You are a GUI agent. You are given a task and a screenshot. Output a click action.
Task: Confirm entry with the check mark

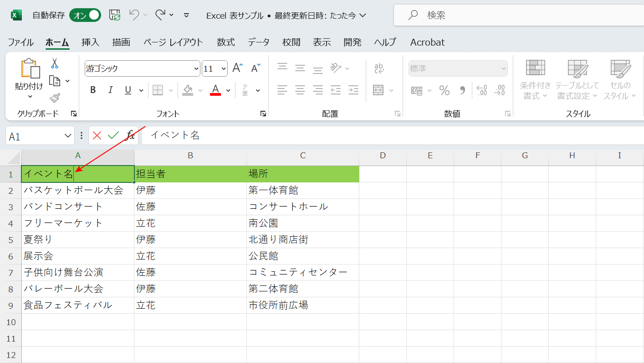point(113,135)
